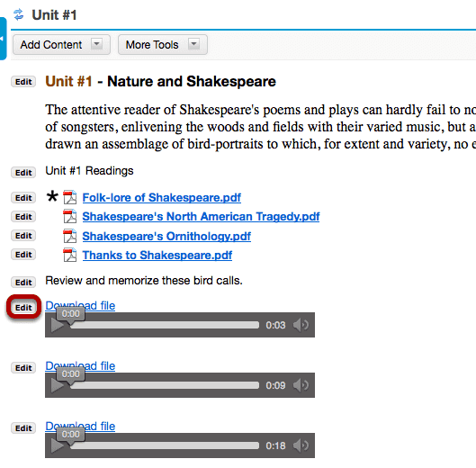Screen dimensions: 476x468
Task: Open Shakespeare's North American Tragedy.pdf link
Action: click(201, 217)
